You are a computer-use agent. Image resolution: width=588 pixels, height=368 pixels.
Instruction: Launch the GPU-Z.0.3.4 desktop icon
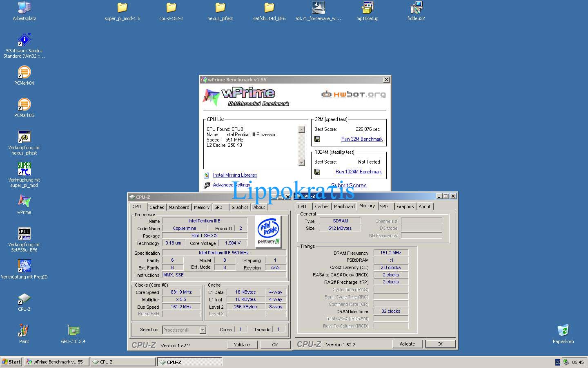73,334
